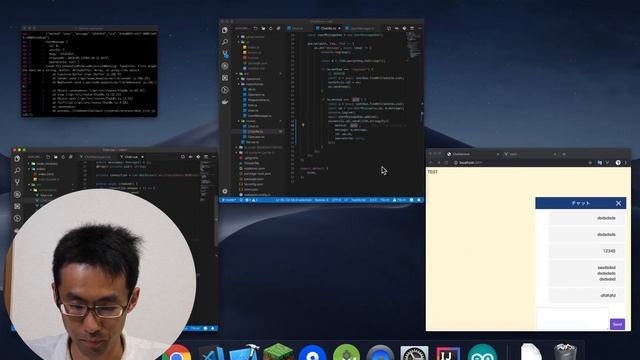Select the active right tab in bottom-left VS Code
The width and height of the screenshot is (640, 360).
click(x=131, y=157)
